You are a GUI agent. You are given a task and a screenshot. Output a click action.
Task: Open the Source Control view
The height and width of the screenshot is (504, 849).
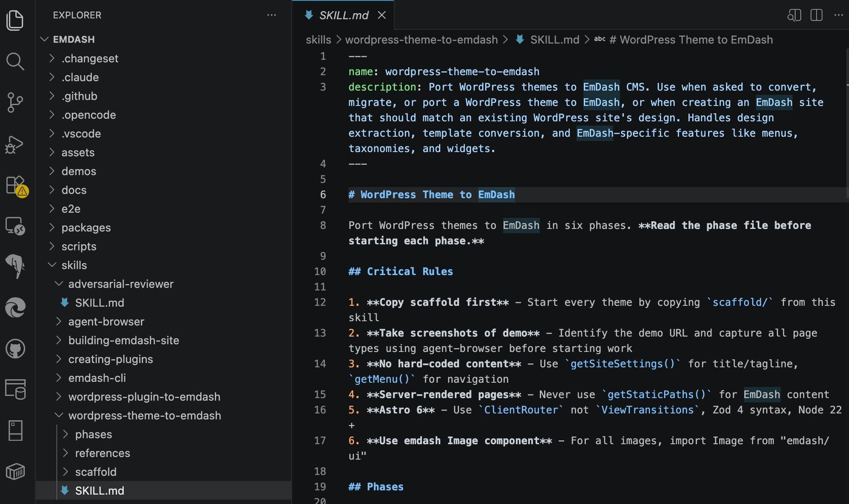pos(15,103)
